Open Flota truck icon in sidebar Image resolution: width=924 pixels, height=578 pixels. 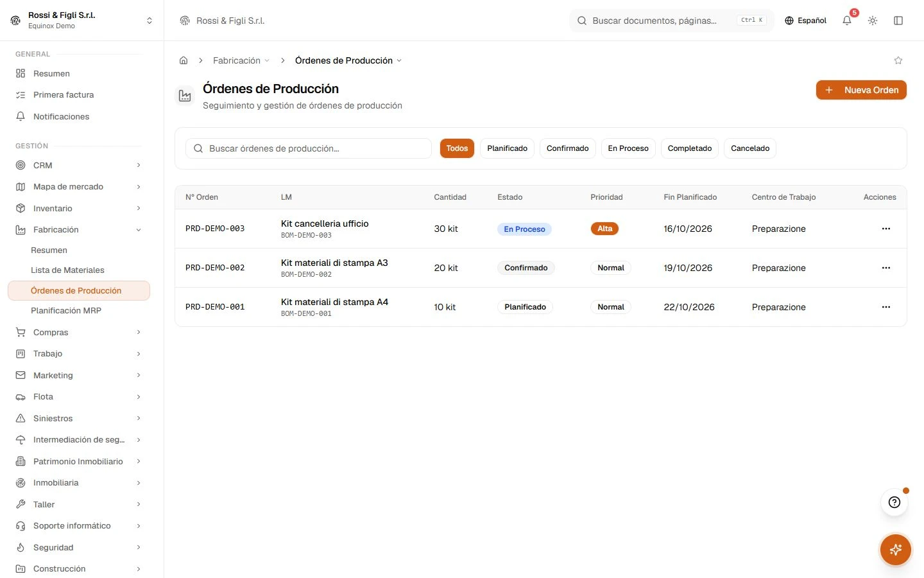click(x=21, y=397)
